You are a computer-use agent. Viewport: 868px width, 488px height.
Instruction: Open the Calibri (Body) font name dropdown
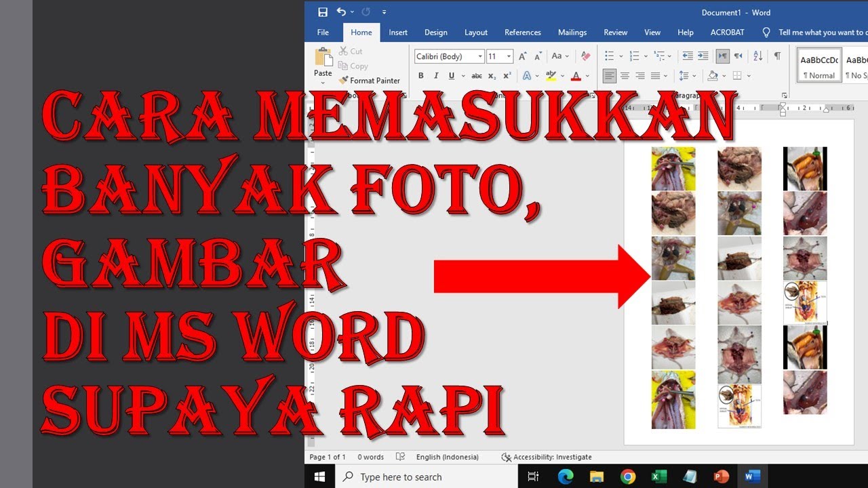click(x=480, y=57)
